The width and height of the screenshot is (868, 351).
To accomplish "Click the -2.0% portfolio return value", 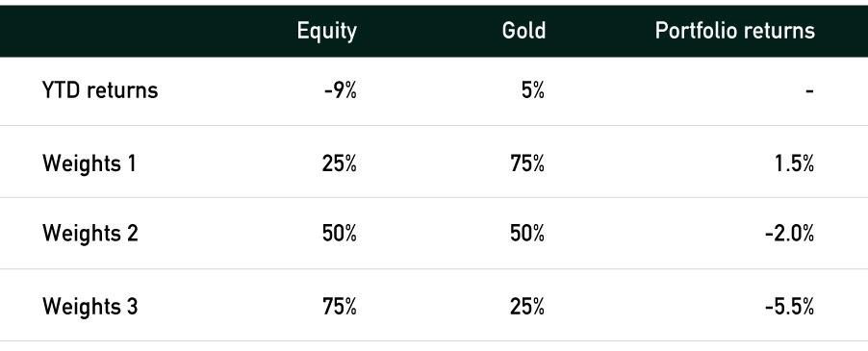I will (x=789, y=234).
